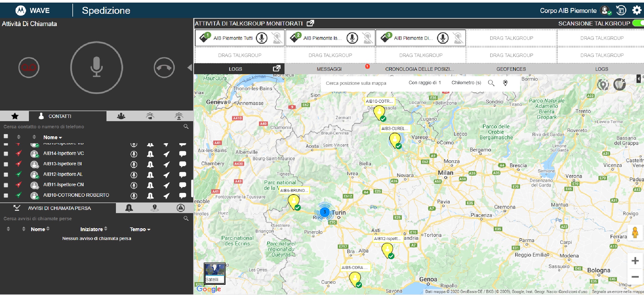
Task: Check the box for AIB13-Ispettore BI
Action: pyautogui.click(x=6, y=164)
